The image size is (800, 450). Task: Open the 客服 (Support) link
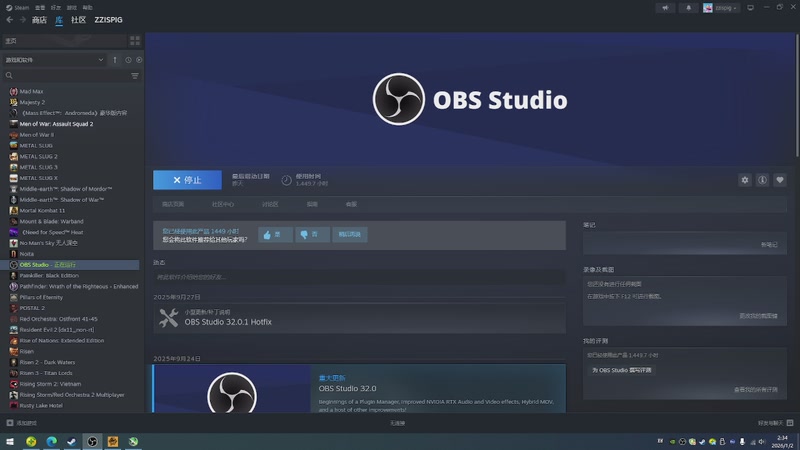coord(351,204)
